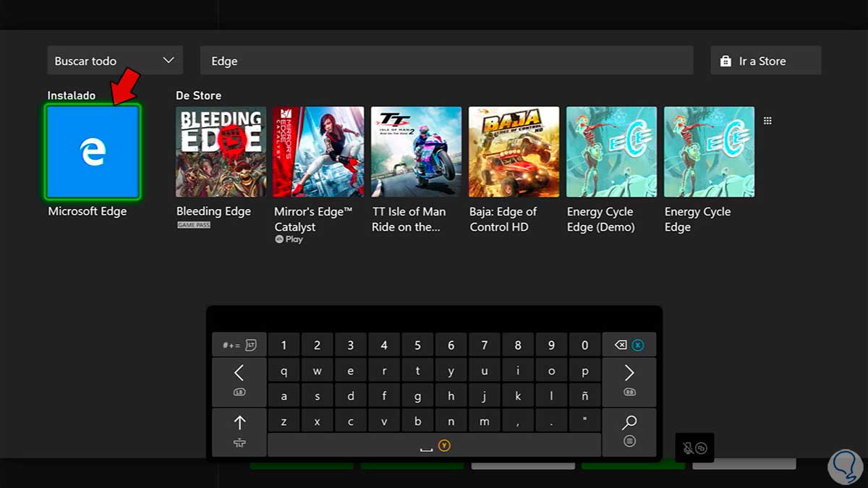Tap the k letter key
868x488 pixels.
click(x=518, y=396)
